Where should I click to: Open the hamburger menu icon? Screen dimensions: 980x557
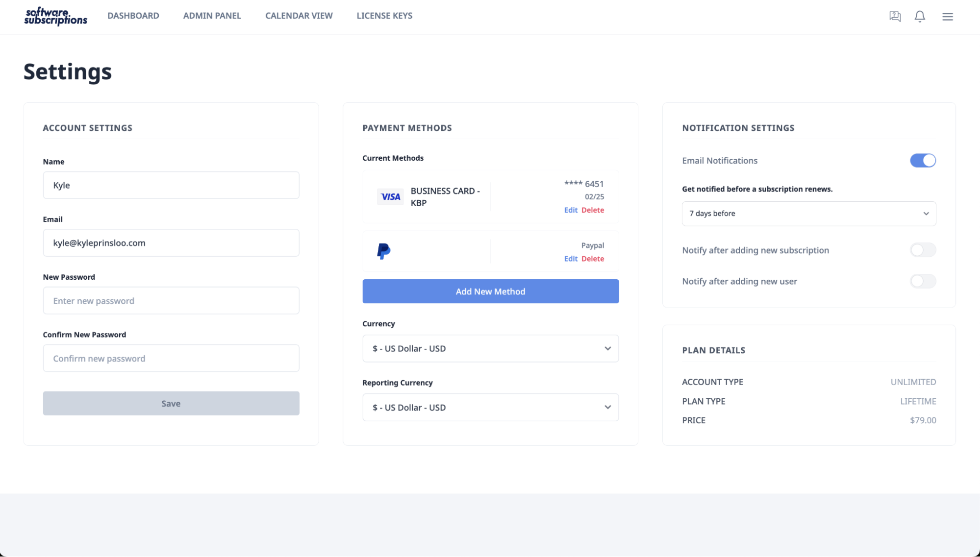[x=948, y=16]
